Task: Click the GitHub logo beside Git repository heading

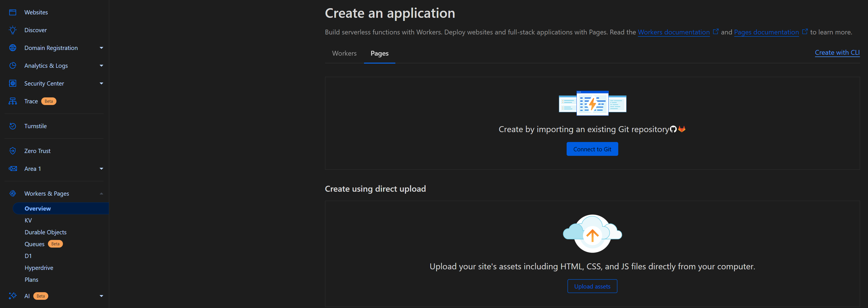Action: point(673,129)
